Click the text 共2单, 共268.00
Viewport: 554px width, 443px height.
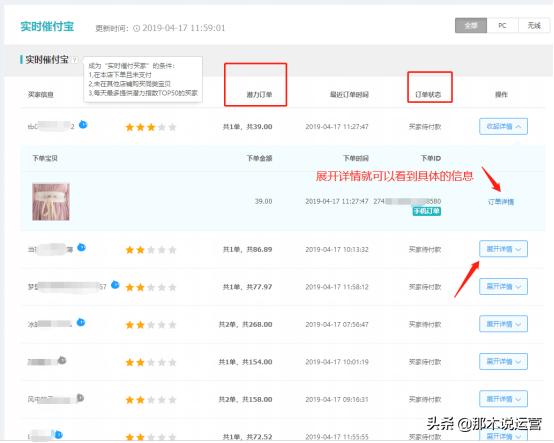[x=245, y=324]
